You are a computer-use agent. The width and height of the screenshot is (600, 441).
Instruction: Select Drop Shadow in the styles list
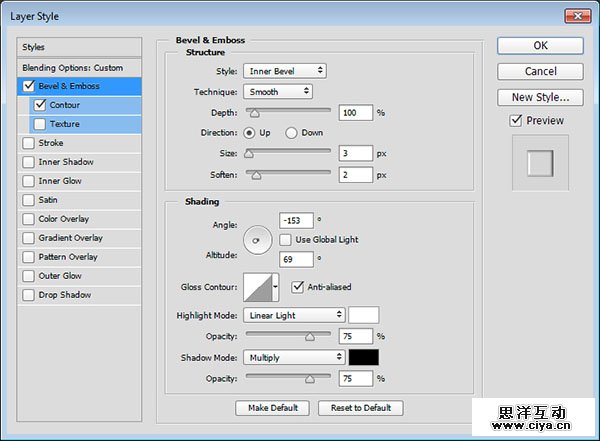(64, 295)
